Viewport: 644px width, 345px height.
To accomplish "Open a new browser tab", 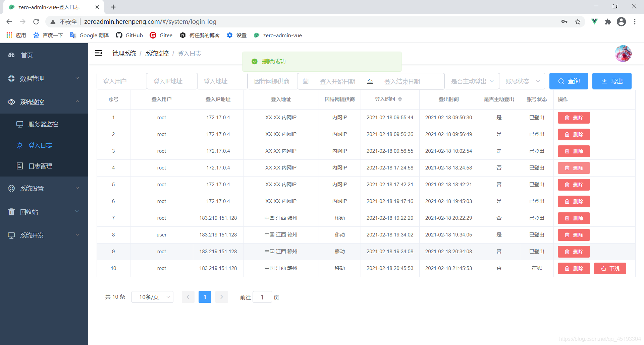I will coord(113,7).
